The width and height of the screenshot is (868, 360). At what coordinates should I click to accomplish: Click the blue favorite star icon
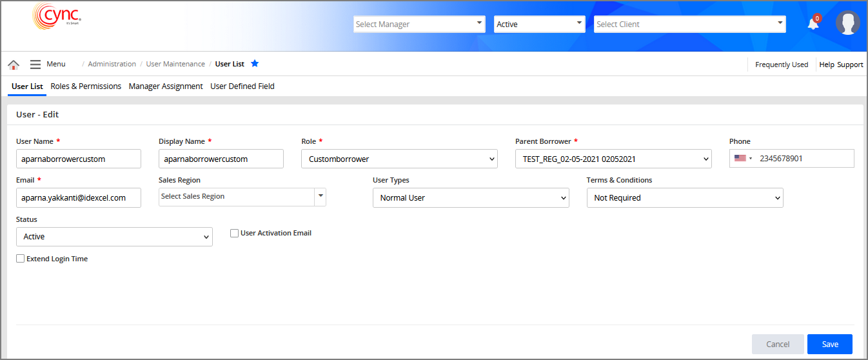coord(255,64)
